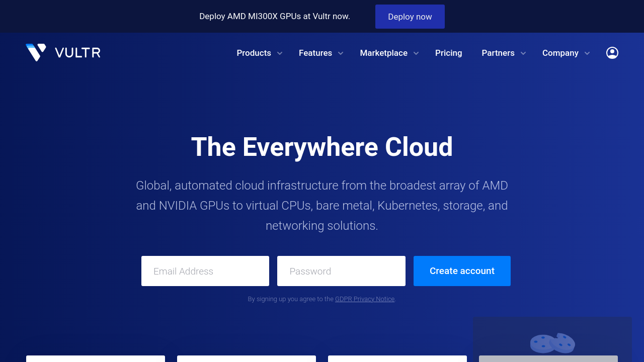
Task: Click the AMD MI300X GPUs announcement text
Action: (275, 16)
